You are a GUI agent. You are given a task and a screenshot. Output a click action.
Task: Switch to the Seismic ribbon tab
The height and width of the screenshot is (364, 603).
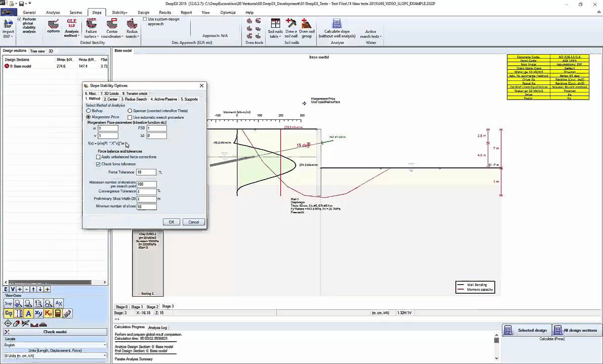tap(76, 12)
